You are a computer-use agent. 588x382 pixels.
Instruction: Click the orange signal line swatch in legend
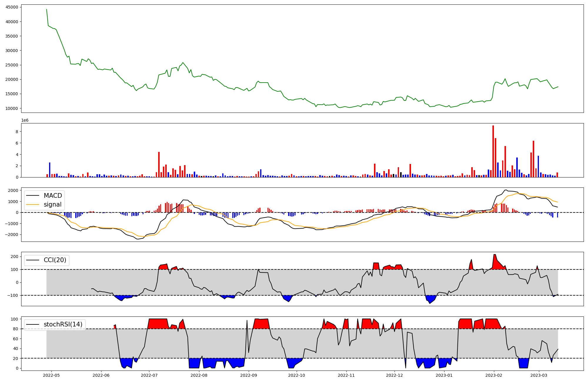33,205
